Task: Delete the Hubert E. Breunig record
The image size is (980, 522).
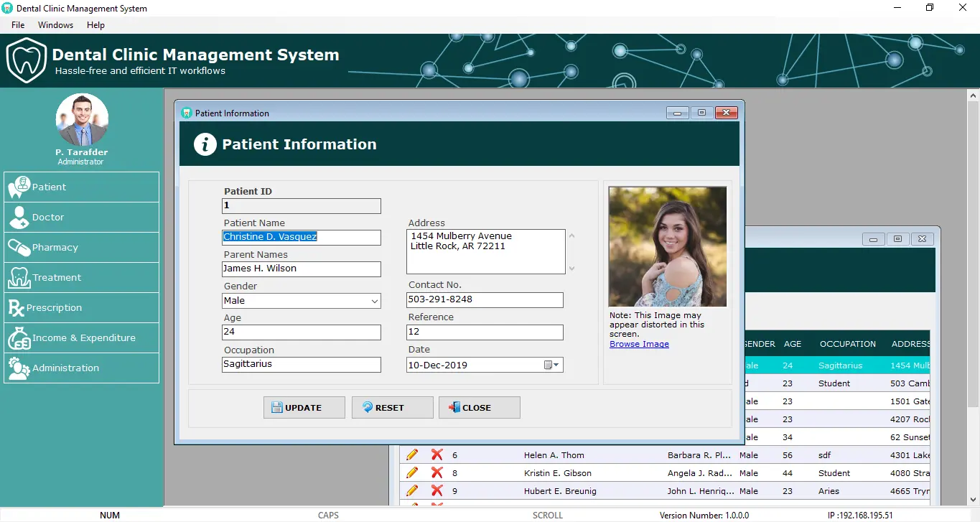Action: [437, 490]
